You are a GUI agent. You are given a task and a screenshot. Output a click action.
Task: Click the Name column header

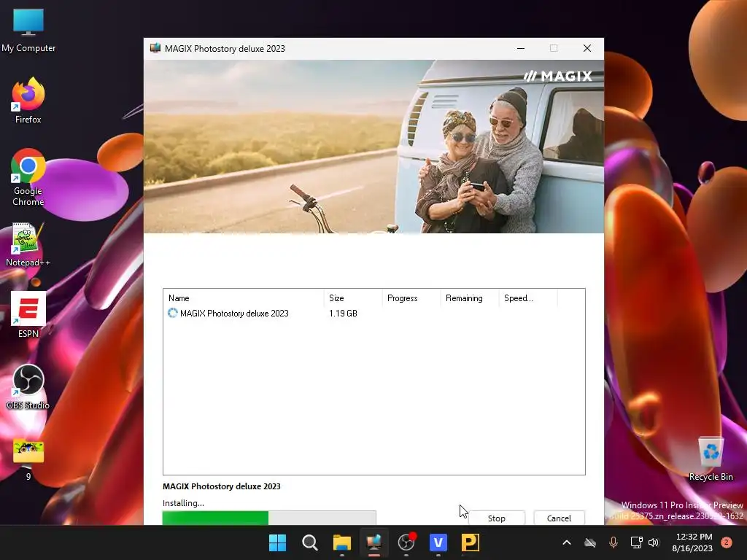point(244,298)
